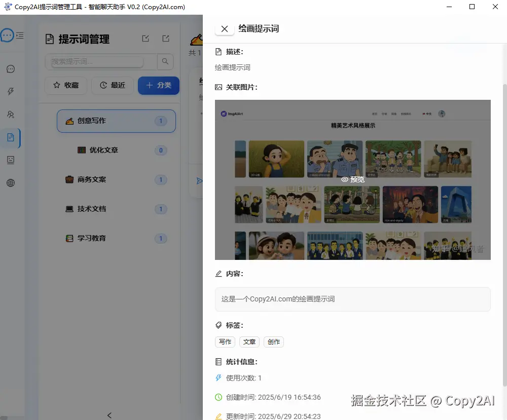Click the 描述 document icon
This screenshot has height=420, width=507.
[219, 52]
